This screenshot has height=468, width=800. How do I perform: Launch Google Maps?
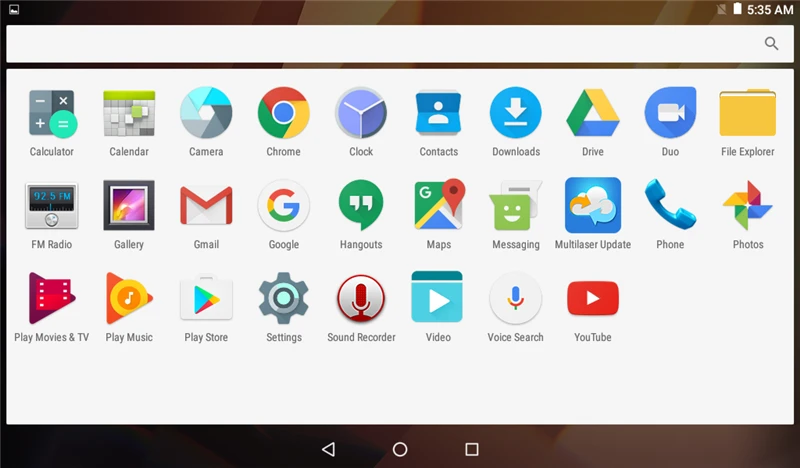439,204
